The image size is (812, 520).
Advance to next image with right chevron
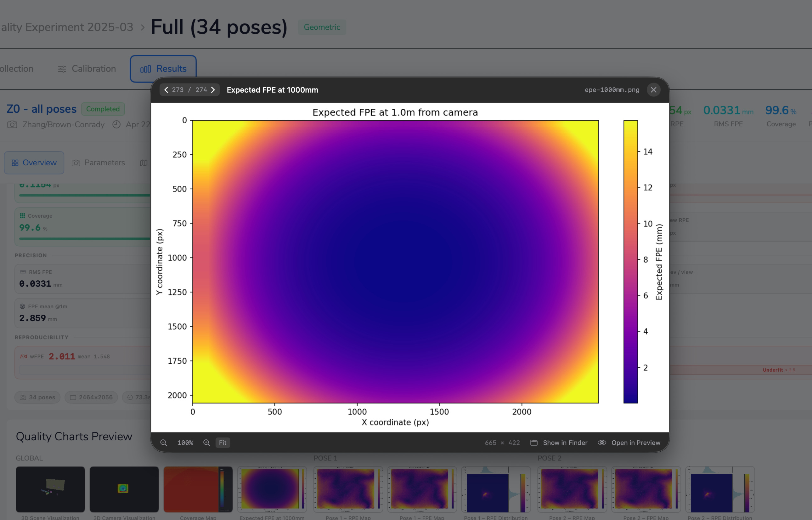(x=213, y=90)
